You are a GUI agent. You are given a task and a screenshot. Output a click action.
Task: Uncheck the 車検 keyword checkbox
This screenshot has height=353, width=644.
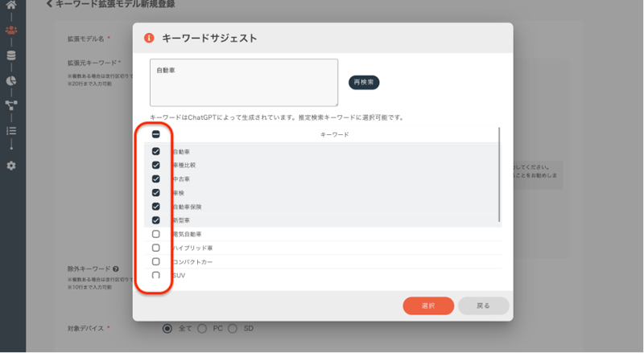(x=155, y=192)
